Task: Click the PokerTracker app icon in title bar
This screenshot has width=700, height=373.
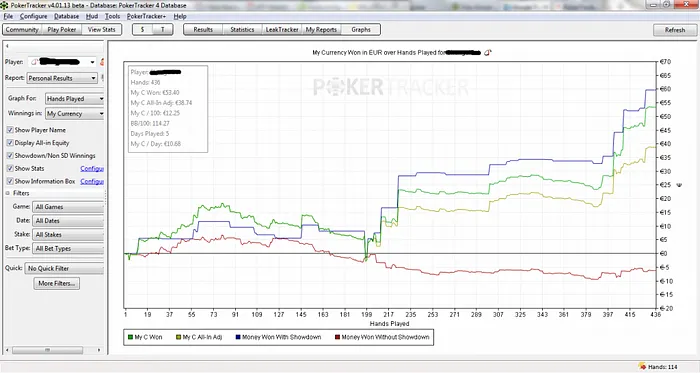Action: 4,5
